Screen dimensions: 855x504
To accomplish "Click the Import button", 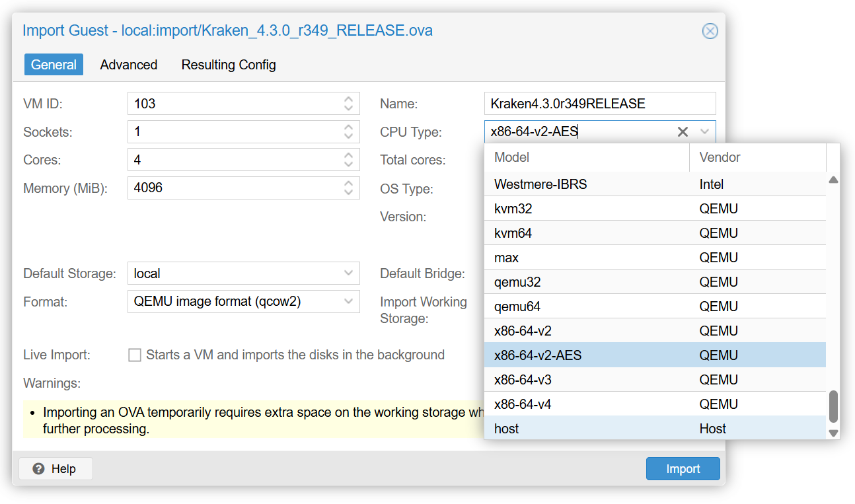I will 683,469.
